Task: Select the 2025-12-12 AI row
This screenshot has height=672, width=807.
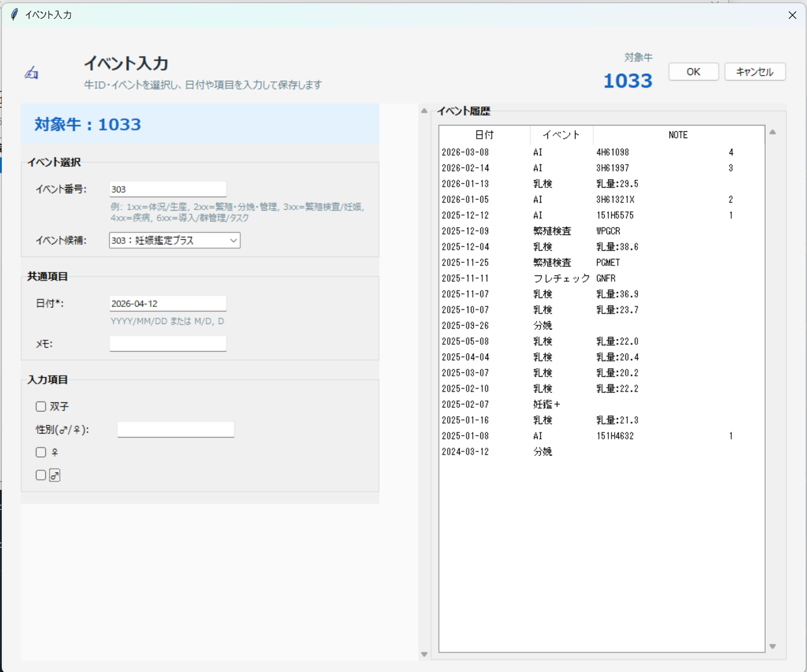Action: pyautogui.click(x=601, y=216)
